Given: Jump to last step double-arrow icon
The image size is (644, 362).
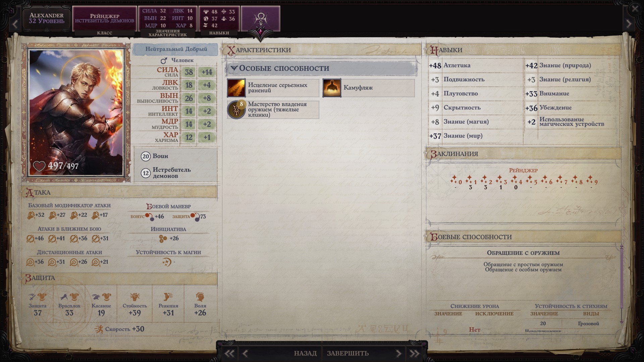Looking at the screenshot, I should click(x=415, y=353).
